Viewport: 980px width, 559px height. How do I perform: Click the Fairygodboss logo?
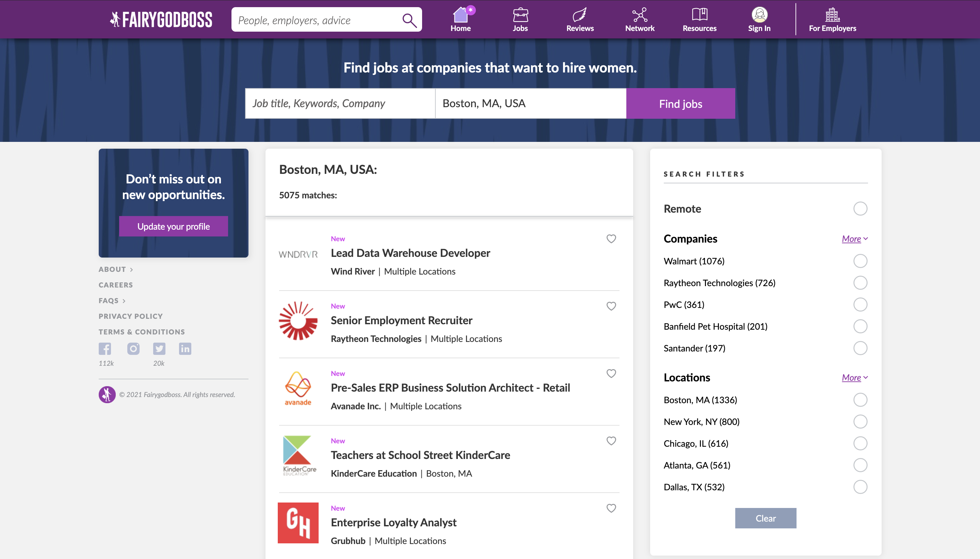(x=161, y=19)
